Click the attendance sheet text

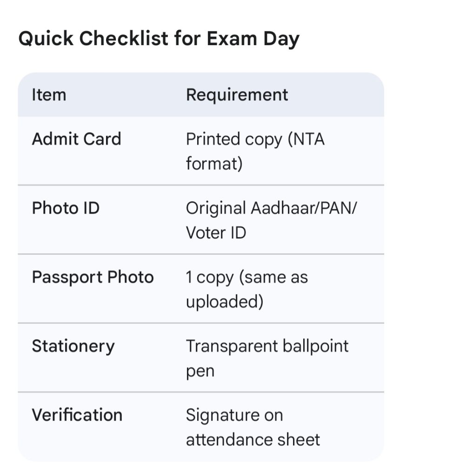pyautogui.click(x=253, y=440)
